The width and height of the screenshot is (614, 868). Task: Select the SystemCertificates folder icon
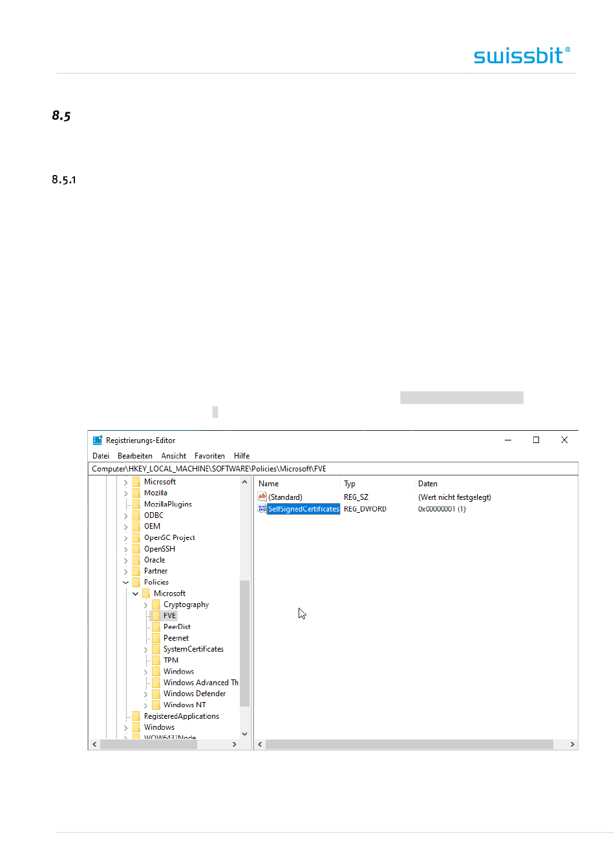coord(156,649)
